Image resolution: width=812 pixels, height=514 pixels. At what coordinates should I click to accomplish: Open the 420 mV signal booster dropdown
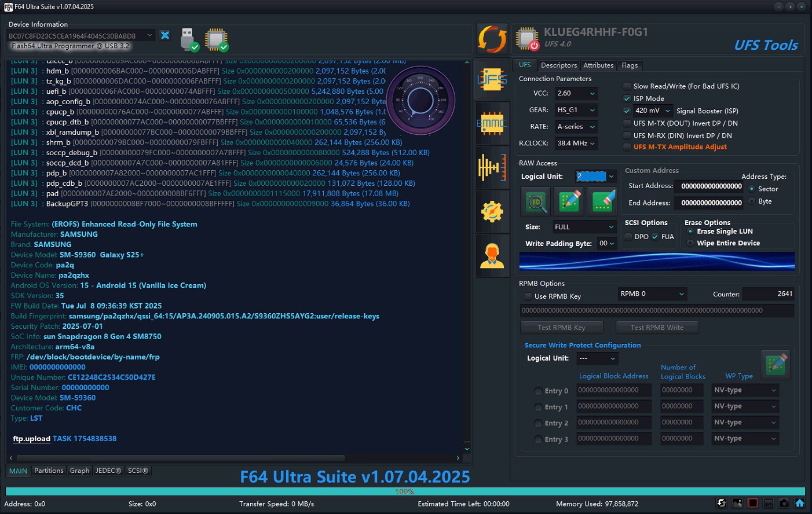coord(653,111)
